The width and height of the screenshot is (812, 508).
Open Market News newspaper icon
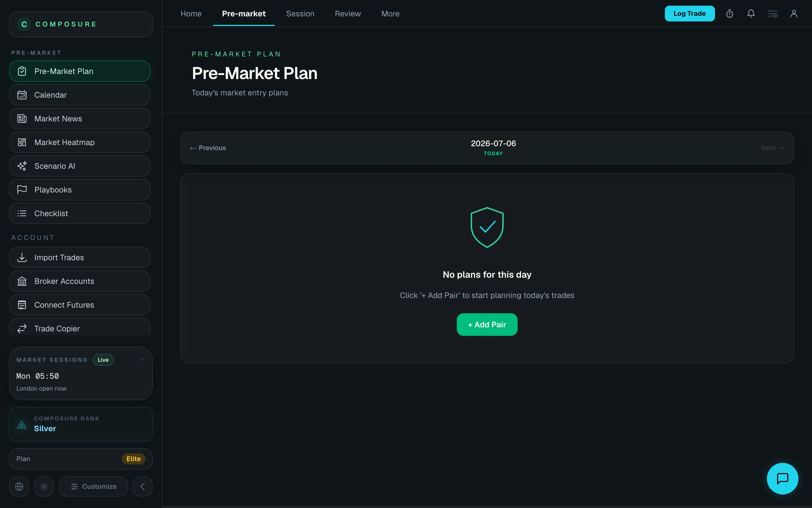(x=22, y=119)
